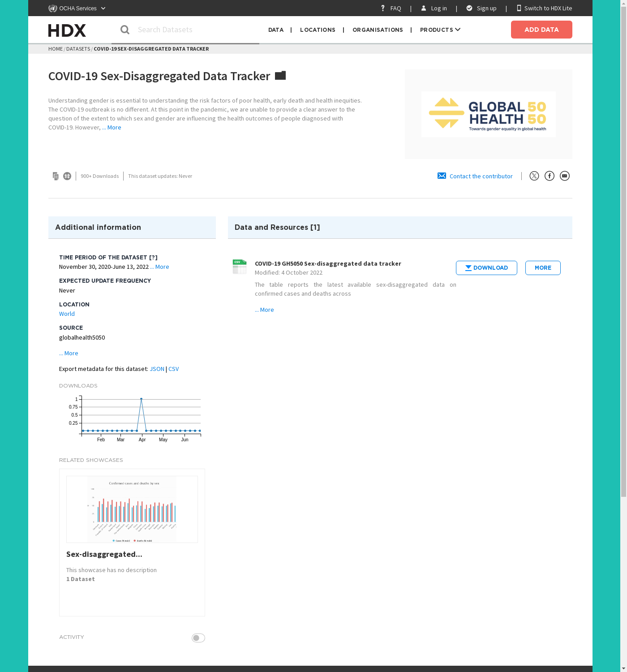
Task: Click the CSV file icon of the resource
Action: click(240, 267)
